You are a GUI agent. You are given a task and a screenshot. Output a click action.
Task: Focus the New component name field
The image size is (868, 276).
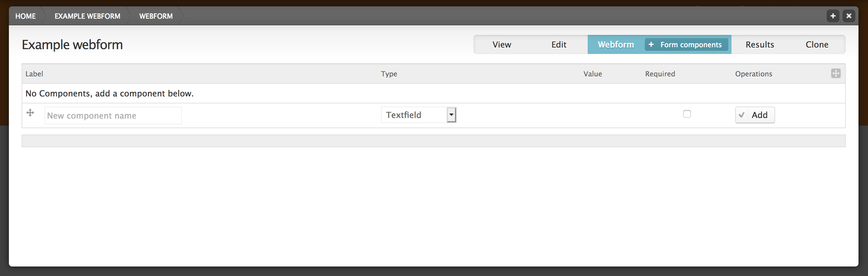(x=113, y=115)
